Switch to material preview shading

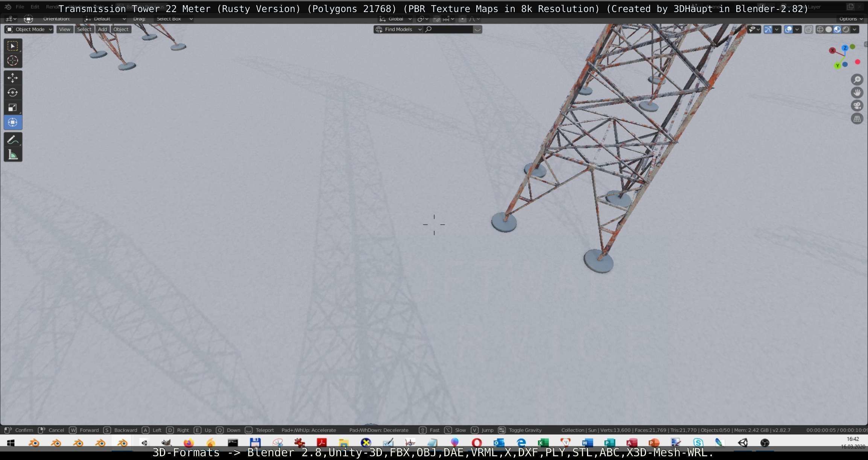tap(838, 29)
